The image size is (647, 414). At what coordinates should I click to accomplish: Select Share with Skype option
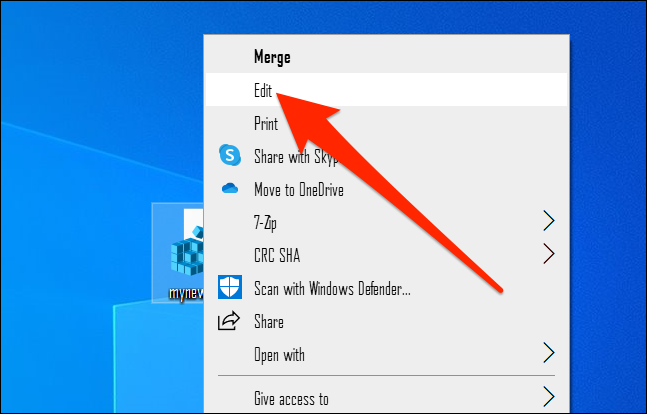387,156
